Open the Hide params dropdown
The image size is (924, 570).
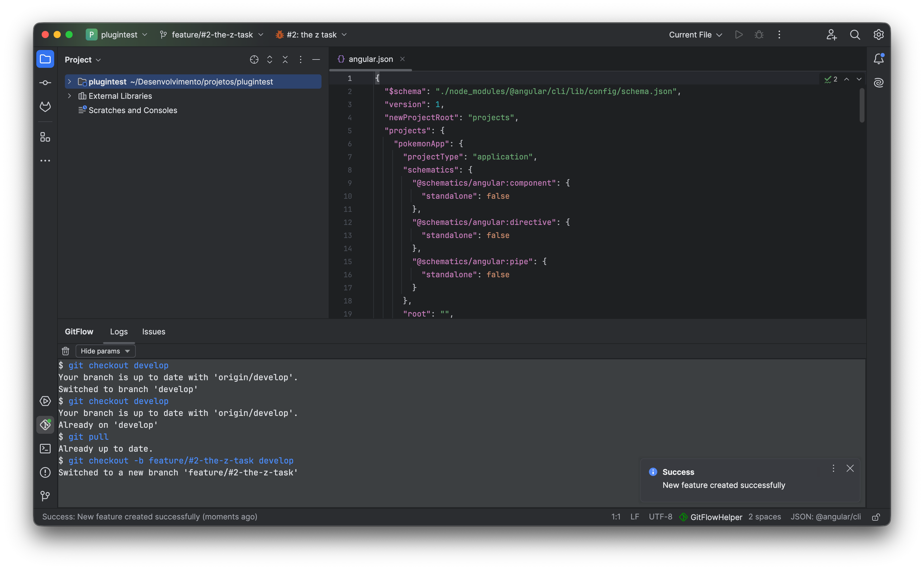(105, 351)
